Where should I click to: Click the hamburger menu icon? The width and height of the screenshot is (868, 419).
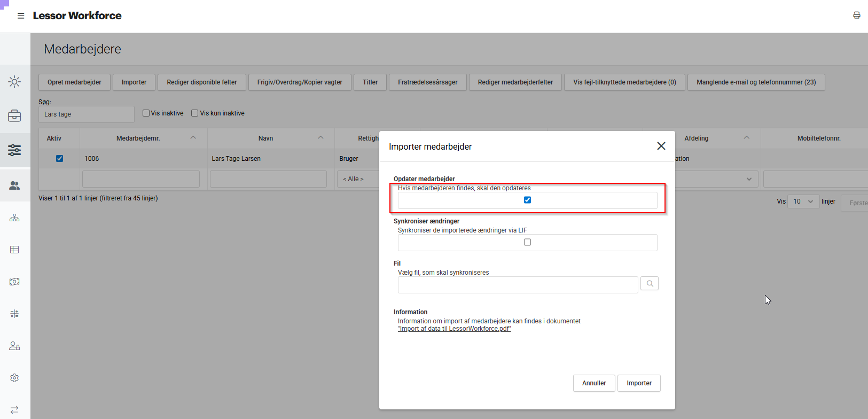click(x=21, y=16)
